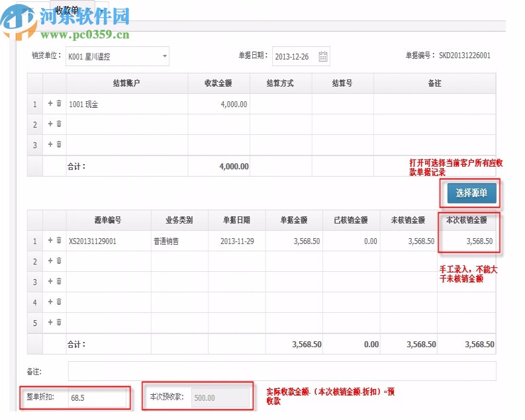
Task: Click the 结算号 column header
Action: pos(342,83)
